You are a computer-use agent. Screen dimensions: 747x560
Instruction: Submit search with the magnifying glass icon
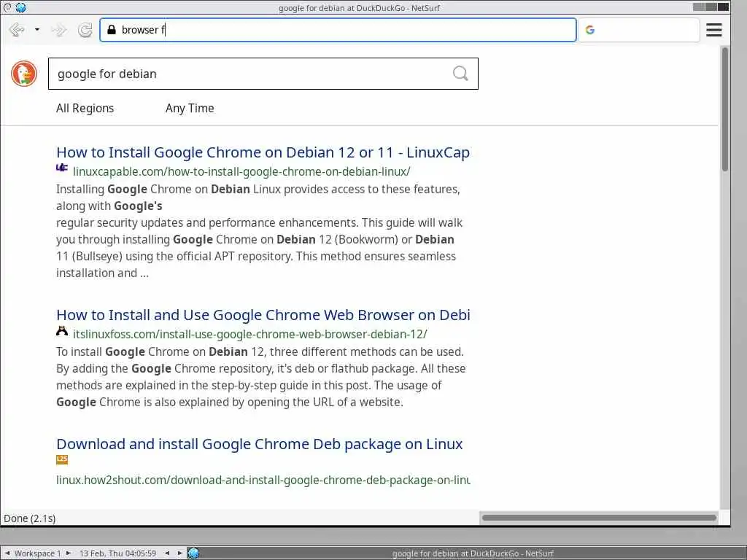click(x=460, y=74)
